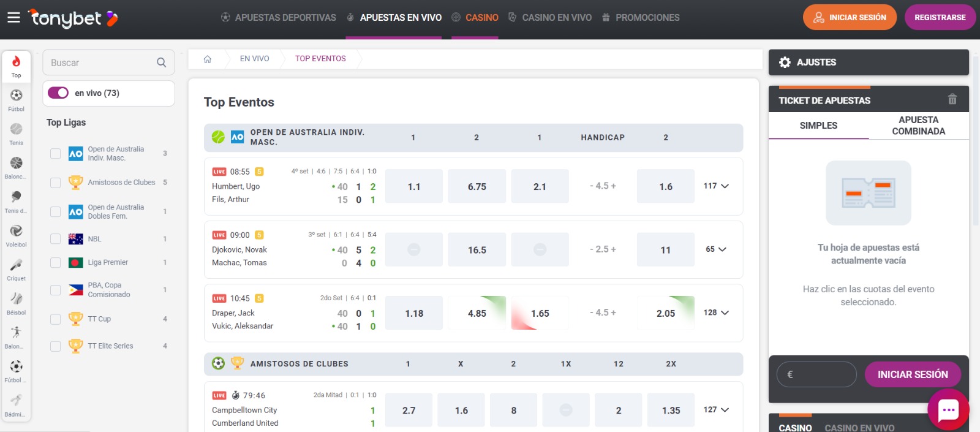Check the NBL league checkbox
This screenshot has height=432, width=980.
(56, 239)
